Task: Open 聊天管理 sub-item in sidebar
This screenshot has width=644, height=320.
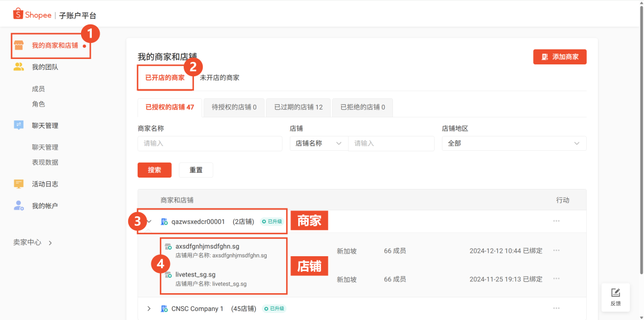Action: coord(45,147)
